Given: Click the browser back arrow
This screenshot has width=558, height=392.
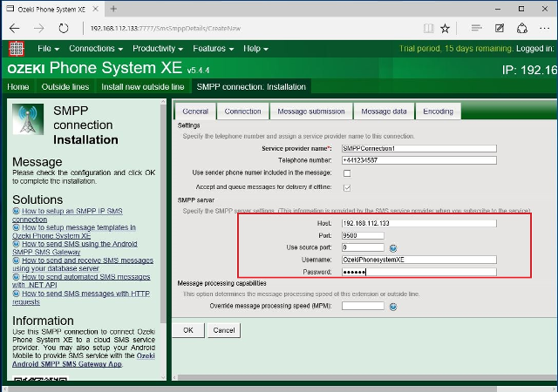Looking at the screenshot, I should pos(15,29).
